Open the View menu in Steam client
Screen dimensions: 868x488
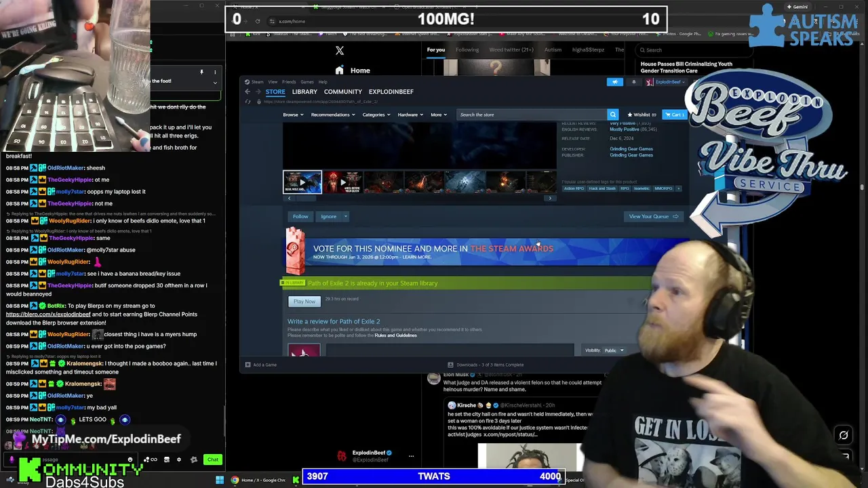273,82
